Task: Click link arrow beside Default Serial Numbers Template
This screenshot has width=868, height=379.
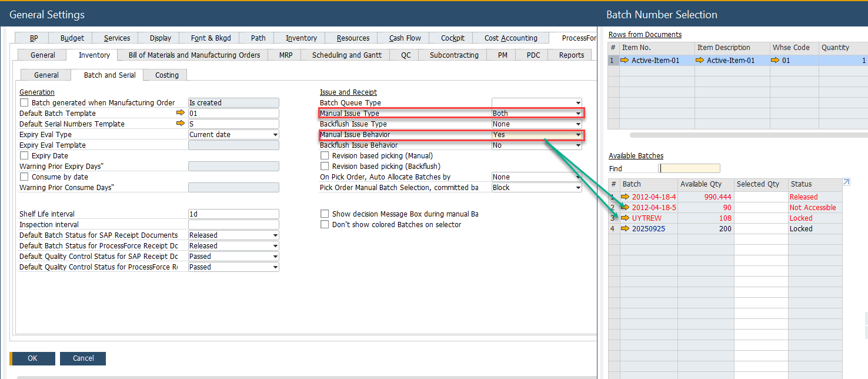Action: (x=181, y=124)
